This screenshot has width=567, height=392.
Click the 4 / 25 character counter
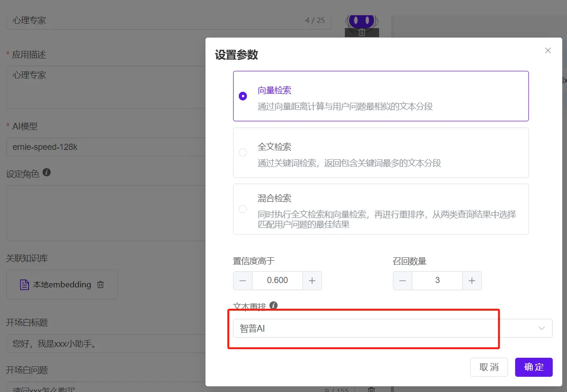[315, 20]
